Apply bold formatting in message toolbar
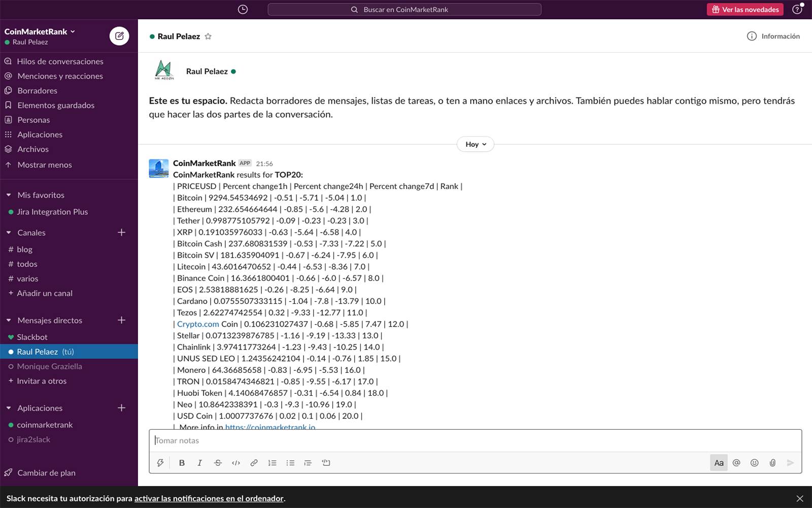Screen dimensions: 812x508 [182, 463]
